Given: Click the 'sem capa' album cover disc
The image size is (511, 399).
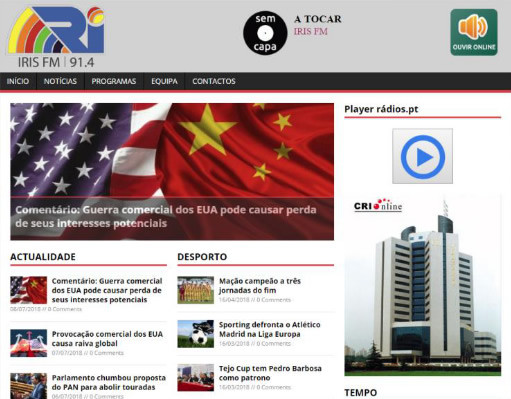Looking at the screenshot, I should tap(265, 33).
